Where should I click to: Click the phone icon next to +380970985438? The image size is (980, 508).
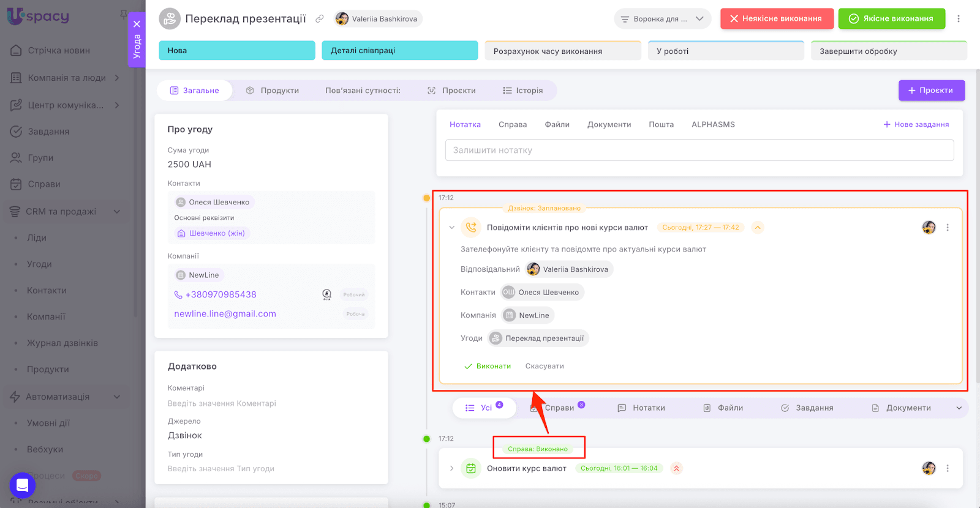click(178, 294)
